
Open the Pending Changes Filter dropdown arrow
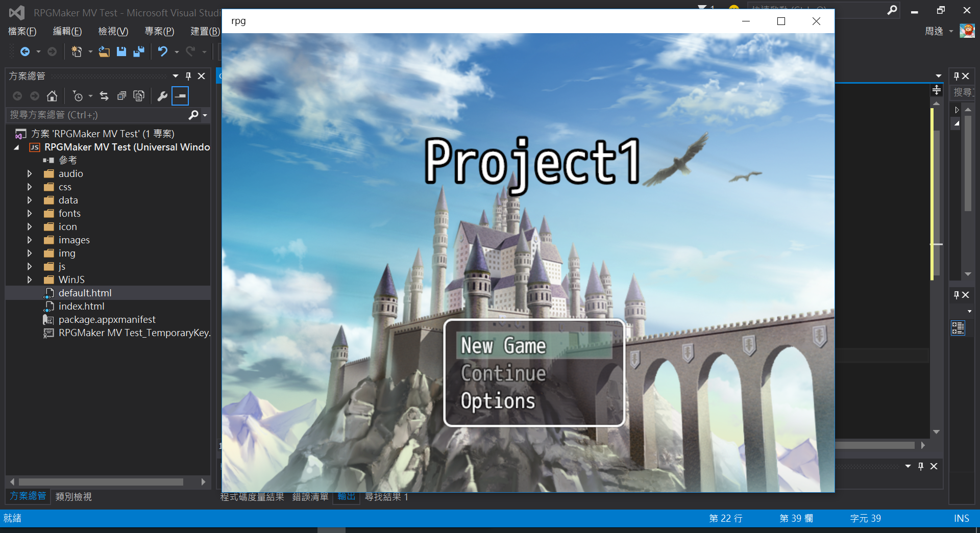[90, 96]
